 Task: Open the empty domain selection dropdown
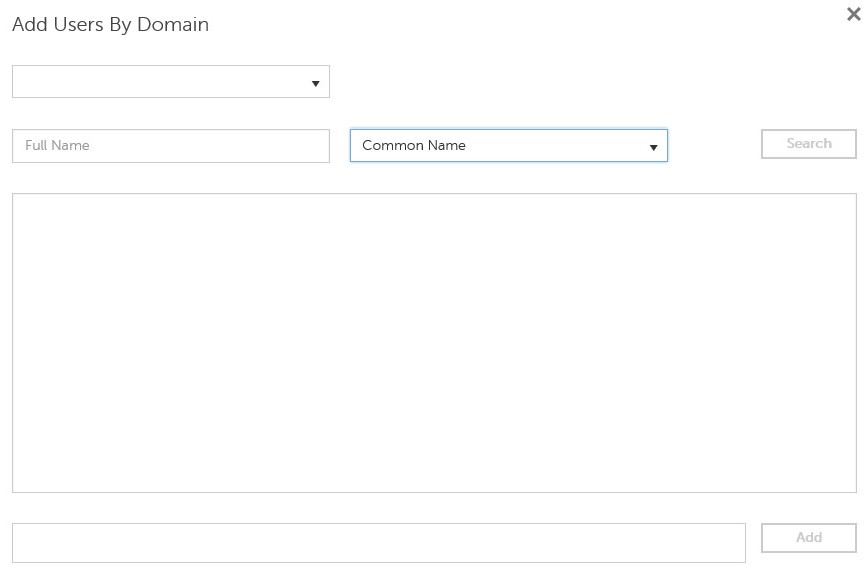tap(170, 82)
